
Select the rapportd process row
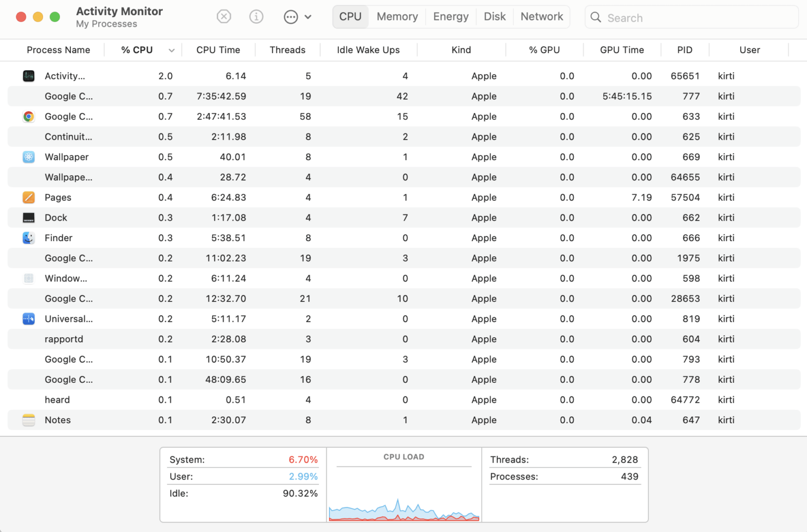403,339
